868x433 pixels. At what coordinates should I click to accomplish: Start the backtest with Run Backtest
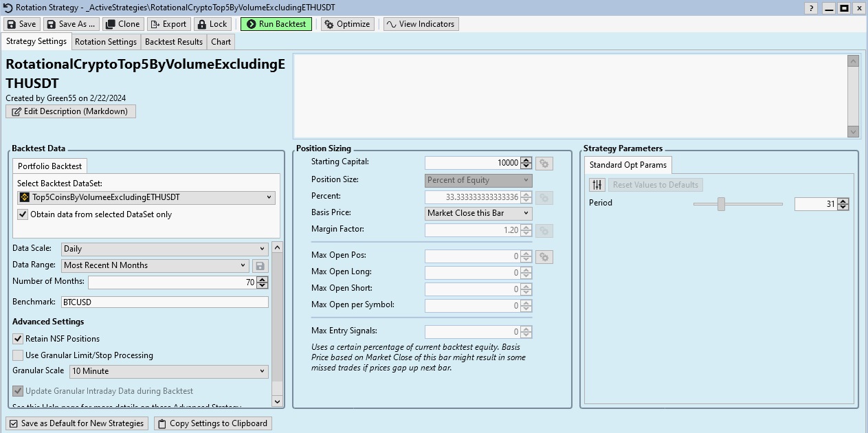[276, 24]
